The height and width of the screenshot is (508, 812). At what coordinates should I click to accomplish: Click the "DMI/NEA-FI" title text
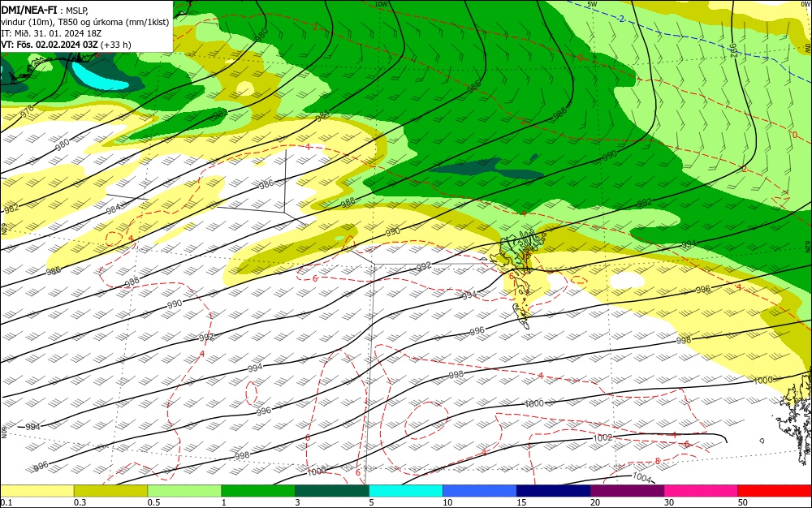29,9
